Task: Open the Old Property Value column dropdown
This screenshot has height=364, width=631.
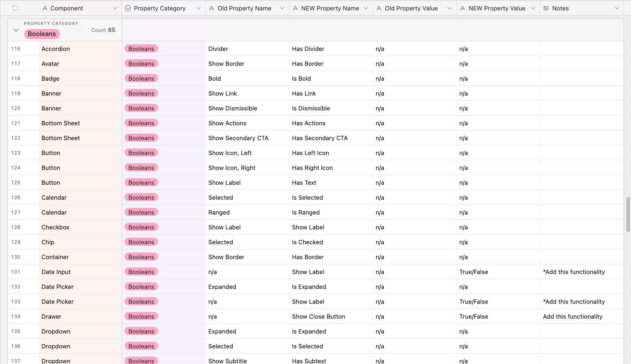Action: 450,8
